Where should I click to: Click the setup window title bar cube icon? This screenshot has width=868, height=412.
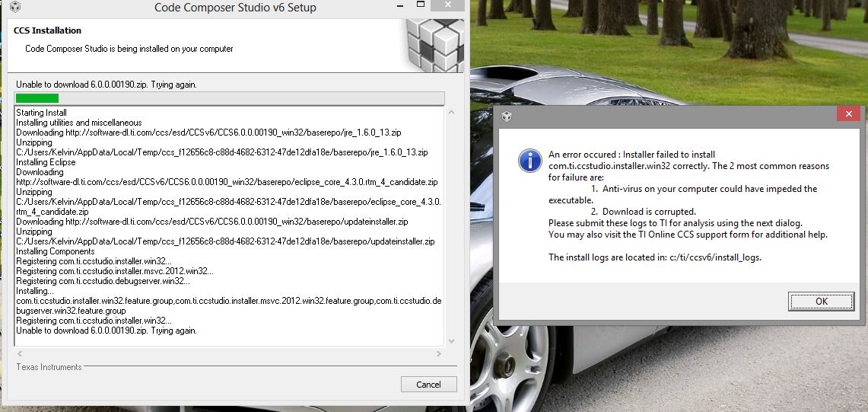pyautogui.click(x=15, y=7)
